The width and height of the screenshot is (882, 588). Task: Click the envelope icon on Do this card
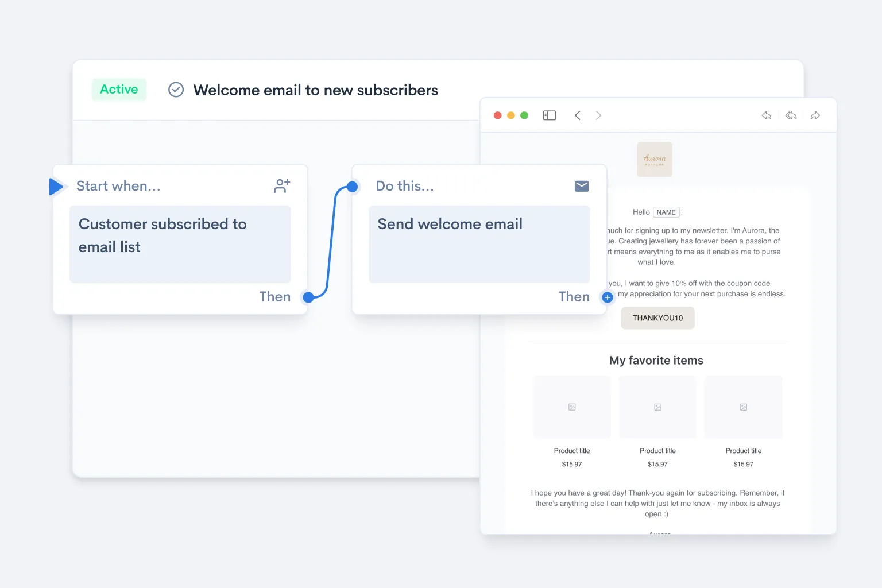582,186
